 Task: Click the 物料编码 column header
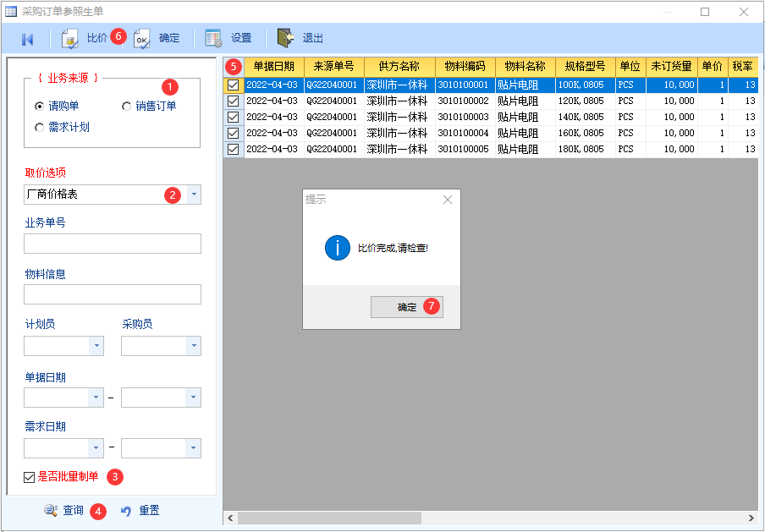[x=465, y=67]
